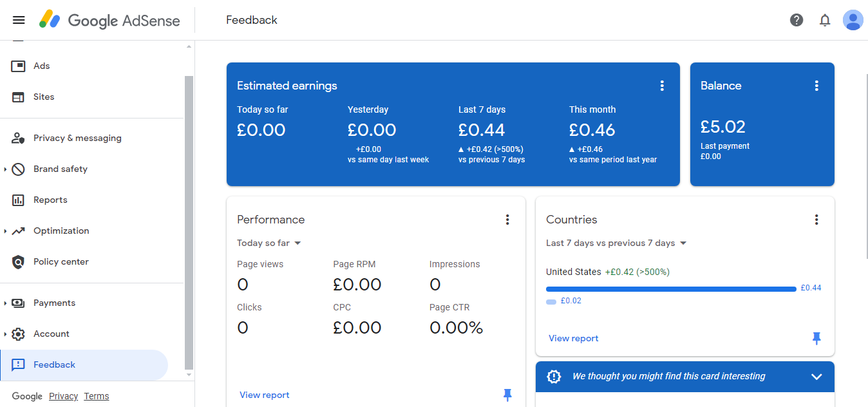Open Balance card three-dot menu
The width and height of the screenshot is (868, 407).
coord(816,86)
